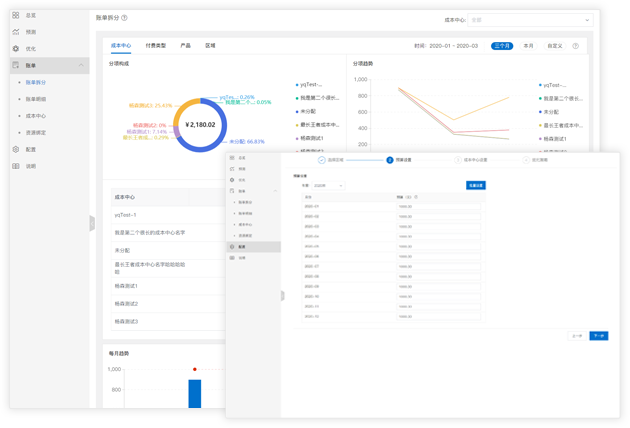Select the 优化 optimization gear icon
This screenshot has width=630, height=428.
pos(16,49)
